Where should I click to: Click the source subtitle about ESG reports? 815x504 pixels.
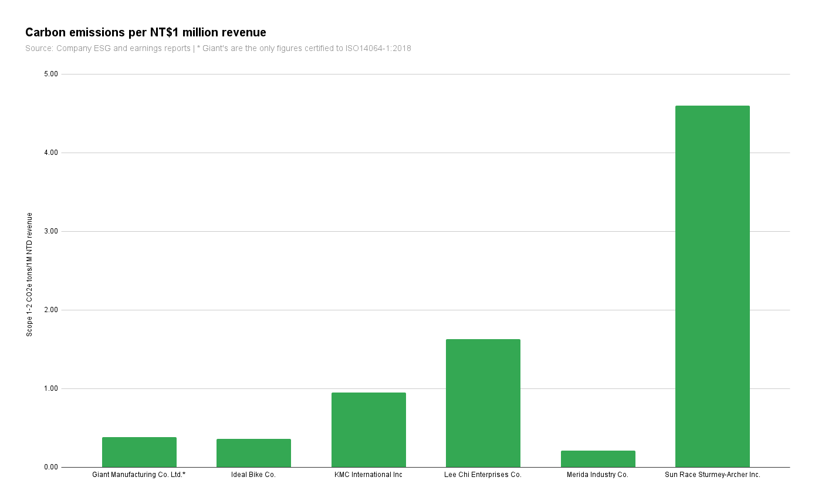[x=218, y=48]
